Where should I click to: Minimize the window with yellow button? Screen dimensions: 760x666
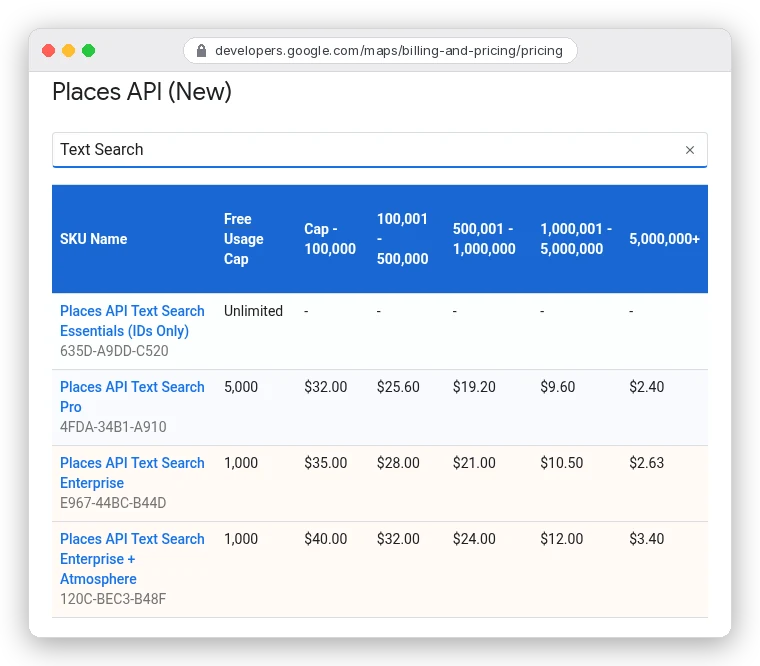coord(68,50)
